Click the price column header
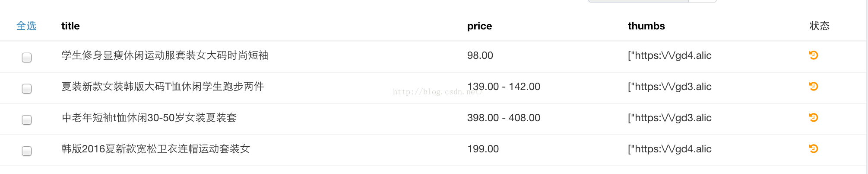The image size is (868, 174). (479, 26)
